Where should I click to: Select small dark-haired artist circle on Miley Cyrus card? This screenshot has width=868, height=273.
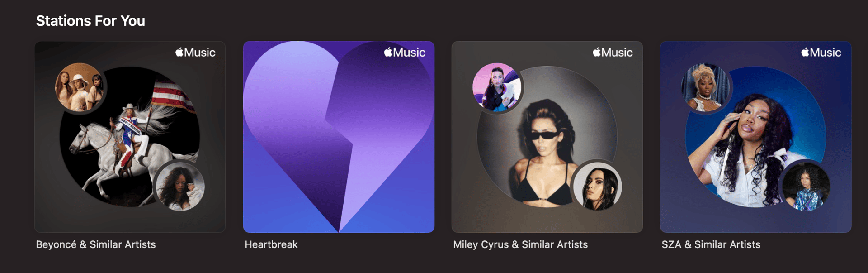[597, 186]
